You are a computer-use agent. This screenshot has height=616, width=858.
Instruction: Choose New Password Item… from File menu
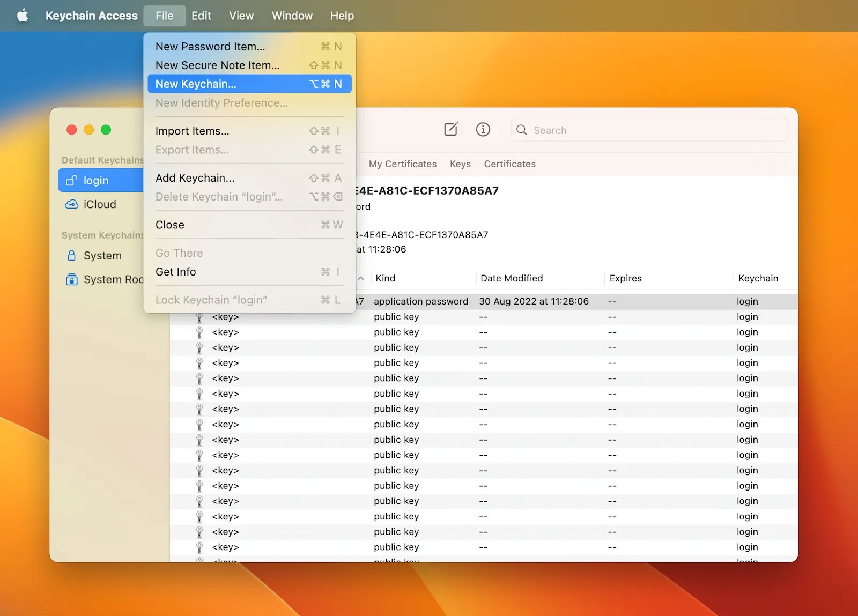[249, 47]
